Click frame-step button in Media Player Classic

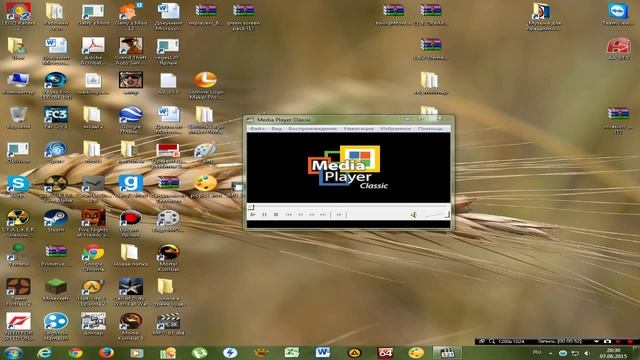click(339, 214)
